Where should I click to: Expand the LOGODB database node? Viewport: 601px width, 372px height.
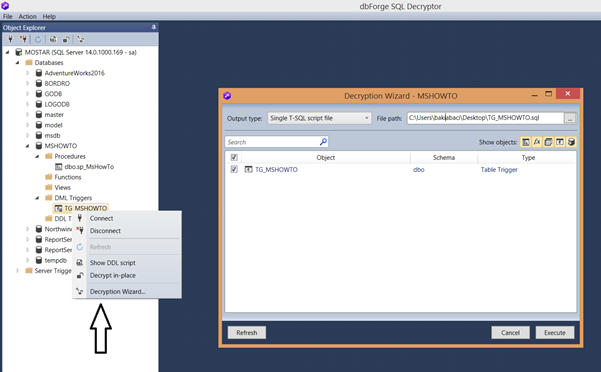(28, 104)
